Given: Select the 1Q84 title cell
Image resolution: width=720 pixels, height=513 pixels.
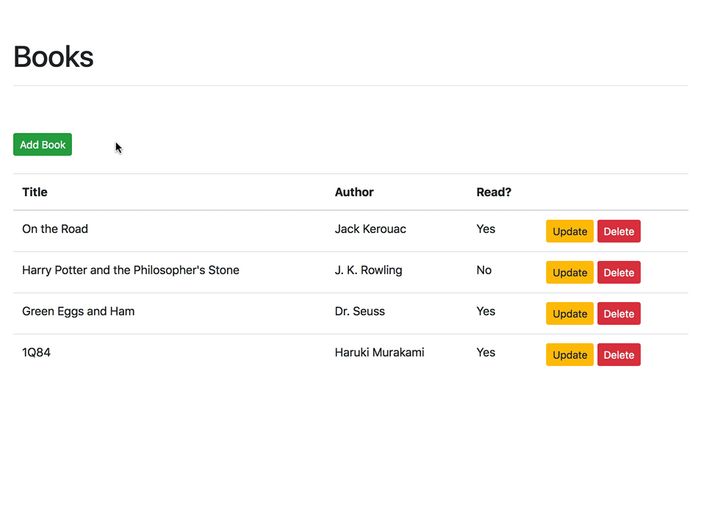Looking at the screenshot, I should (x=36, y=352).
